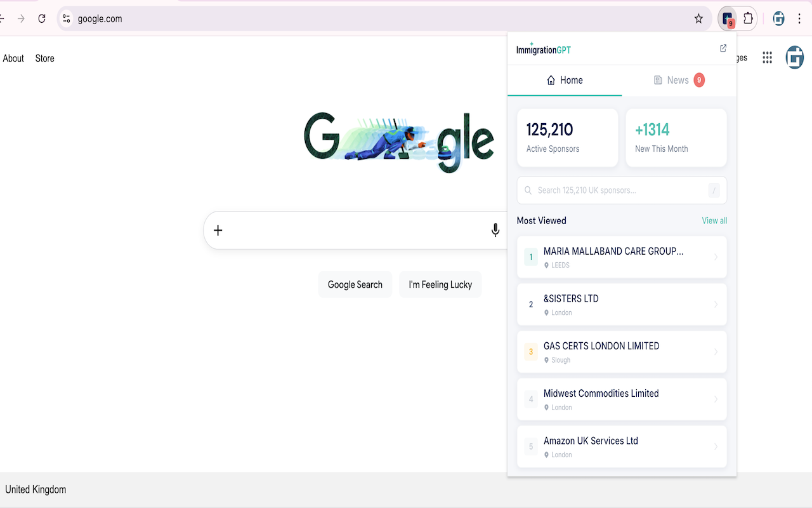
Task: Switch to the News tab
Action: tap(679, 80)
